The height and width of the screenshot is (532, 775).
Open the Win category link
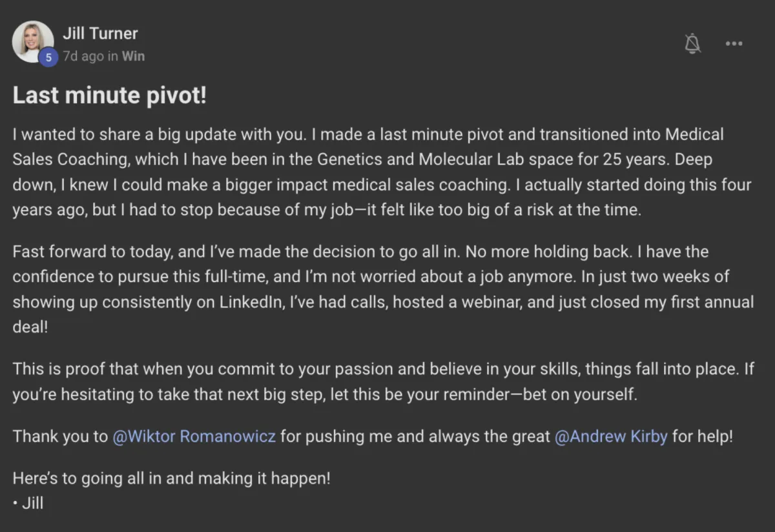click(133, 56)
